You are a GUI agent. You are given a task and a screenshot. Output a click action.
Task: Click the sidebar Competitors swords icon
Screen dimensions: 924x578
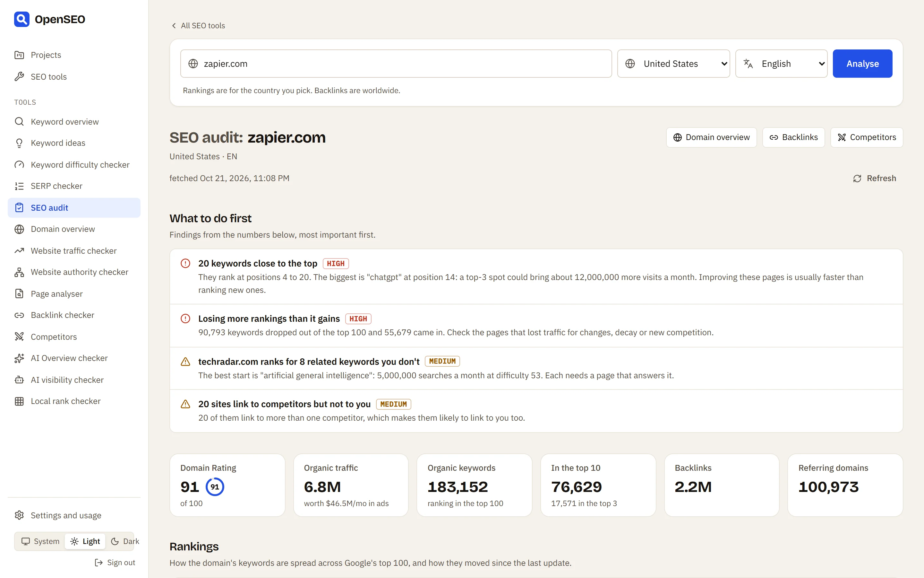(19, 337)
